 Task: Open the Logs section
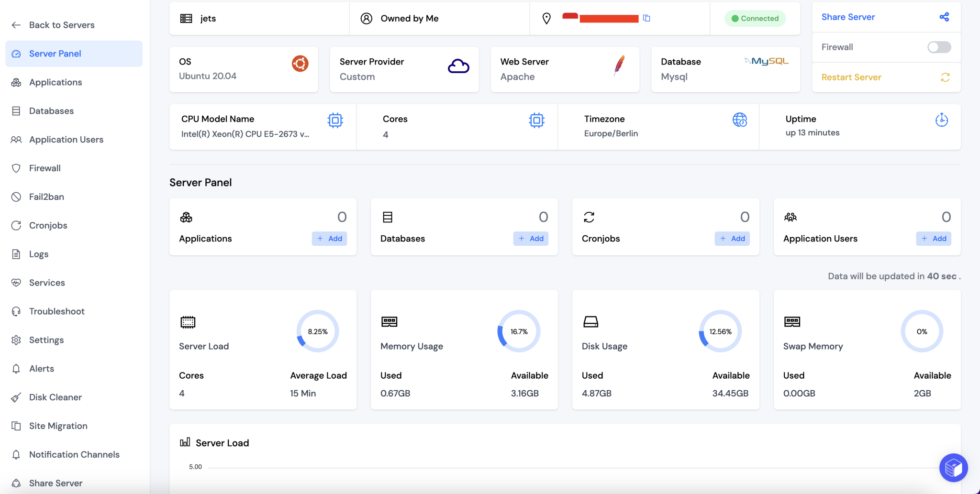[x=38, y=254]
